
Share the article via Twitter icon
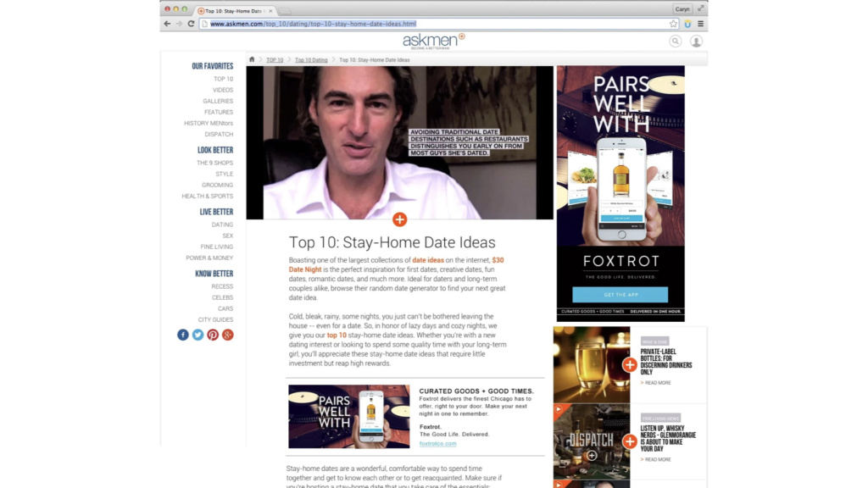point(198,335)
